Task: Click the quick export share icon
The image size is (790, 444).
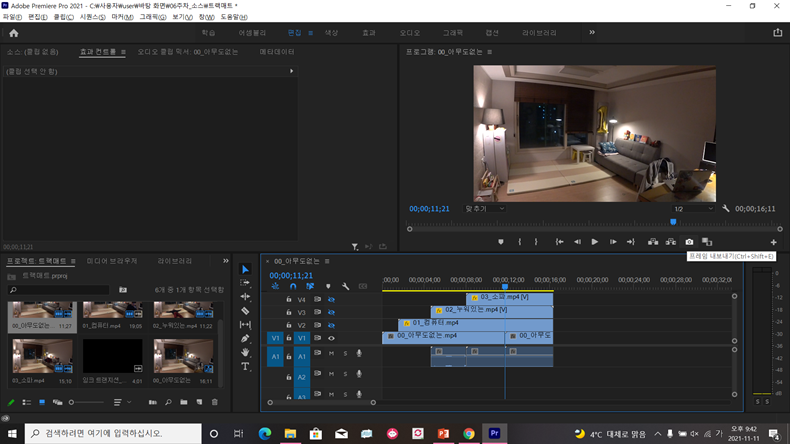Action: pos(777,32)
